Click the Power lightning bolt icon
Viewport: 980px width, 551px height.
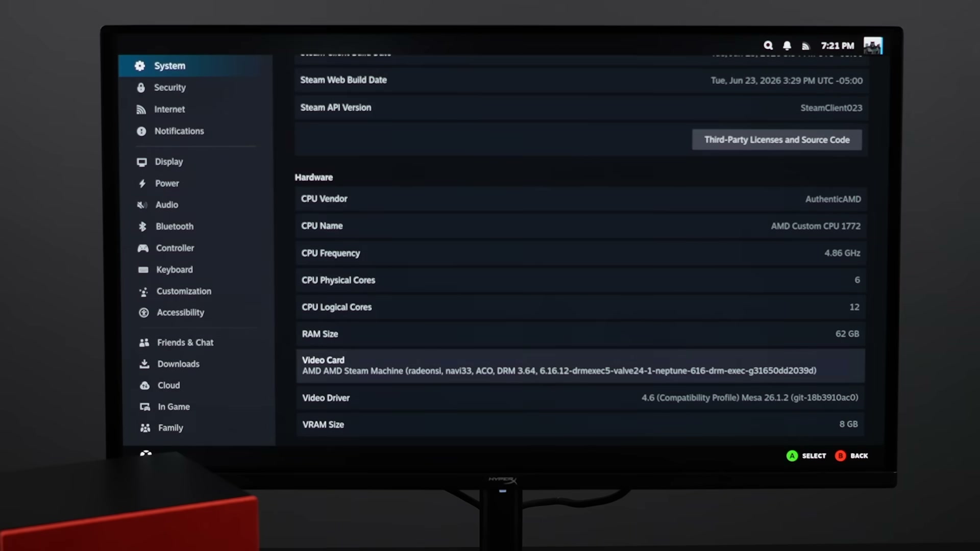tap(142, 184)
